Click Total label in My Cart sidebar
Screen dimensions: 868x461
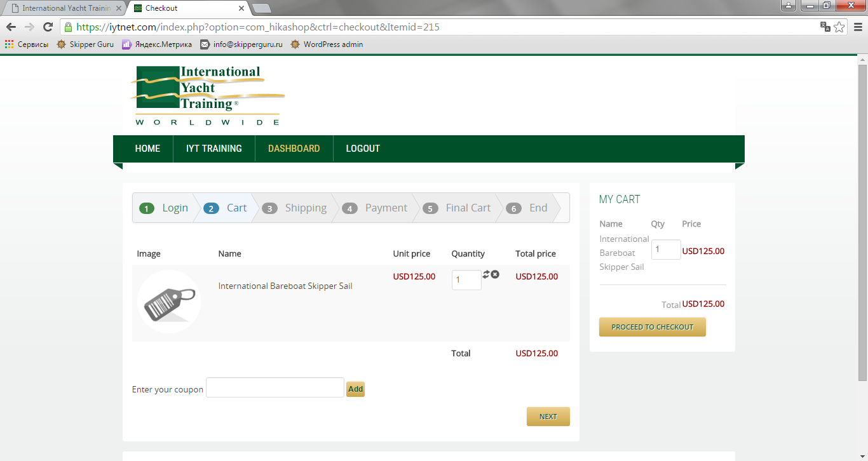(671, 305)
